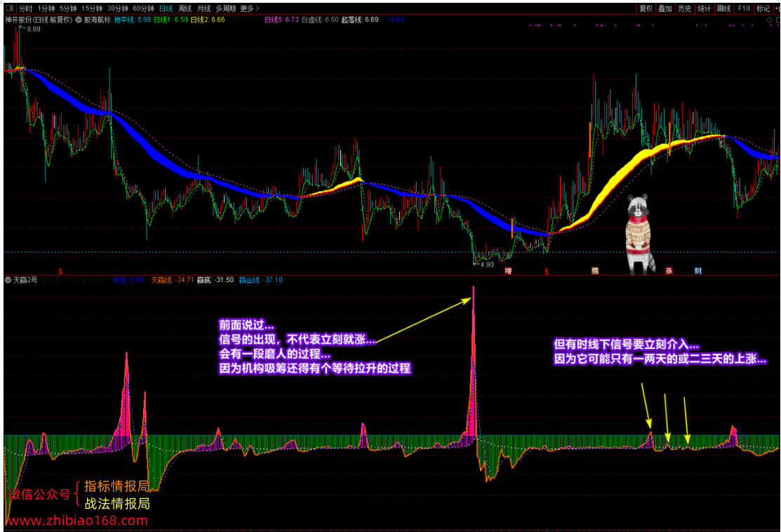Open 多周期 multi-period view

pos(226,8)
